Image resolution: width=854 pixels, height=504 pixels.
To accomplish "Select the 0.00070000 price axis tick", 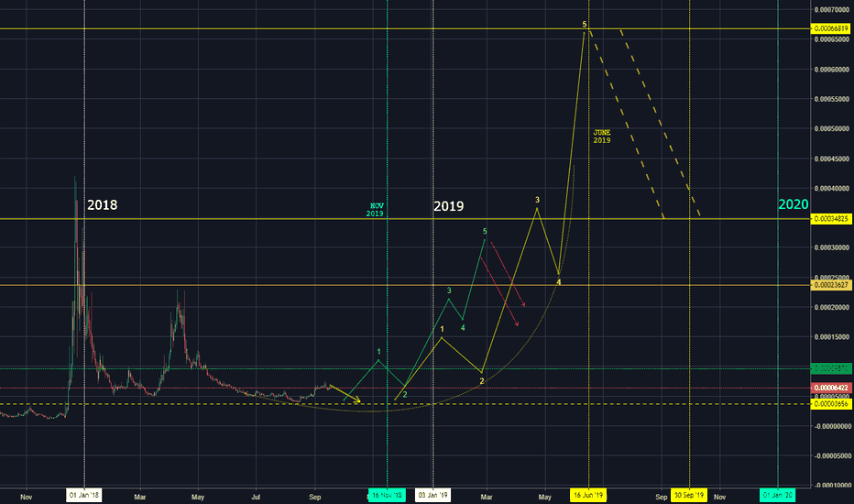I will coord(832,10).
